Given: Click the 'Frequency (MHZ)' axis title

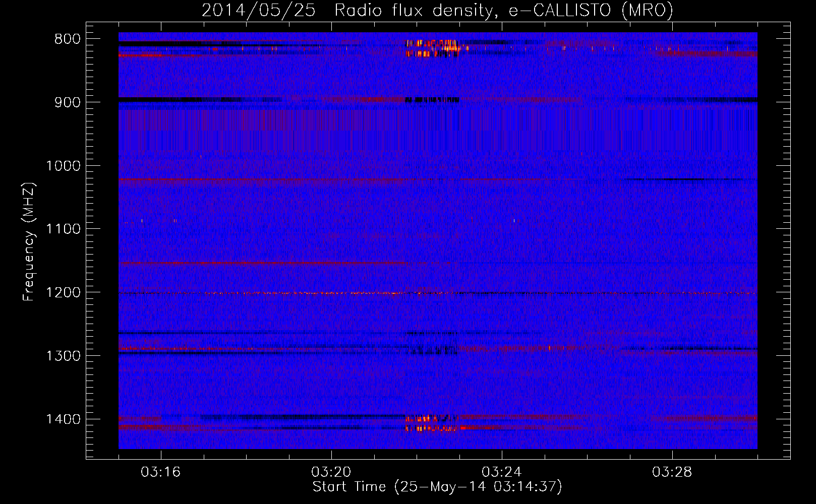Looking at the screenshot, I should [29, 242].
